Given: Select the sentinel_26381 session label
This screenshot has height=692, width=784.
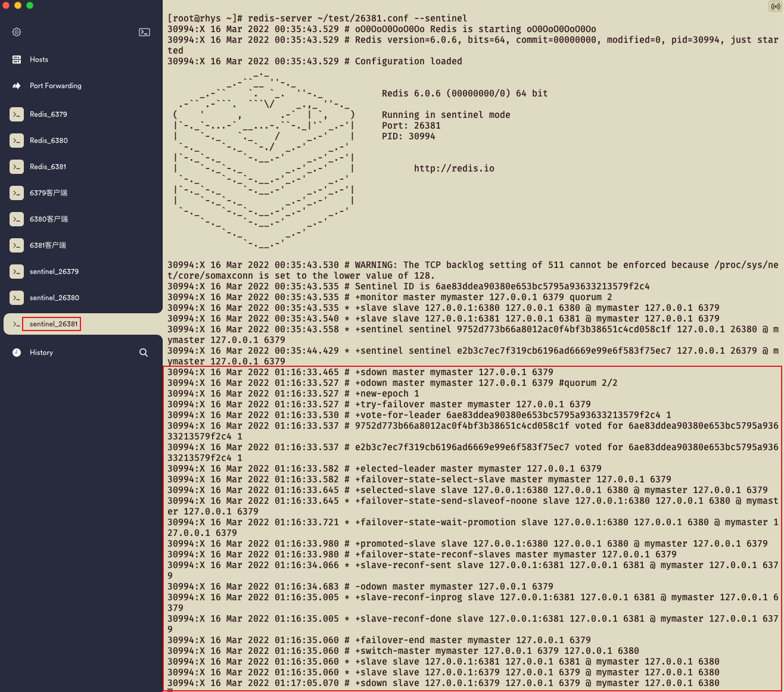Looking at the screenshot, I should click(54, 324).
